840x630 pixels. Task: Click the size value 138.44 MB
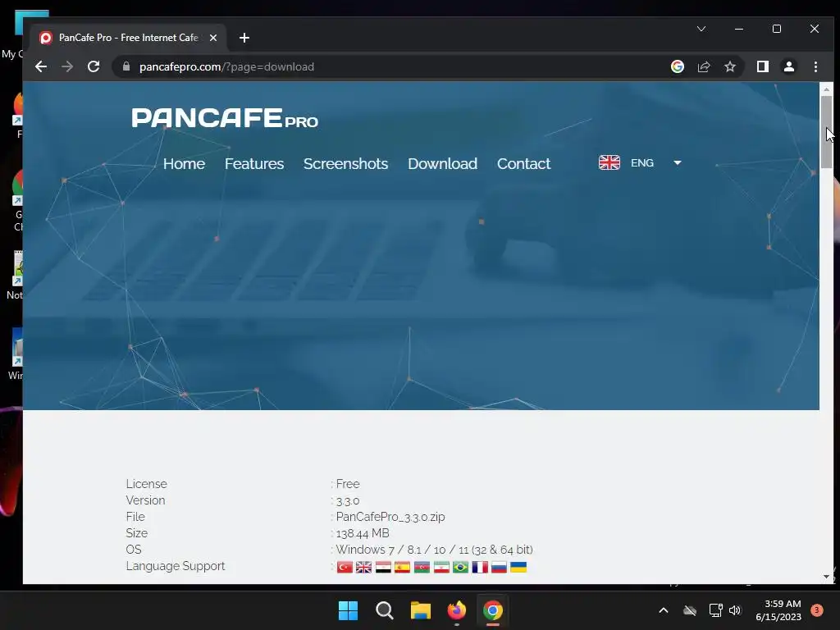pyautogui.click(x=363, y=533)
